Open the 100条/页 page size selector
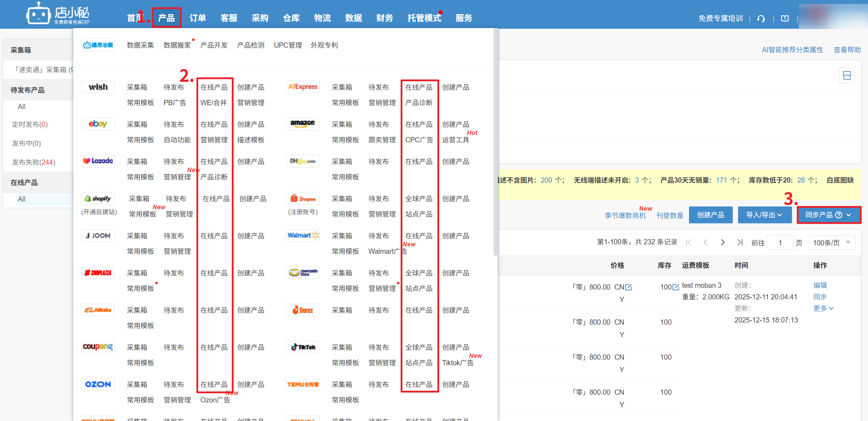 (831, 243)
